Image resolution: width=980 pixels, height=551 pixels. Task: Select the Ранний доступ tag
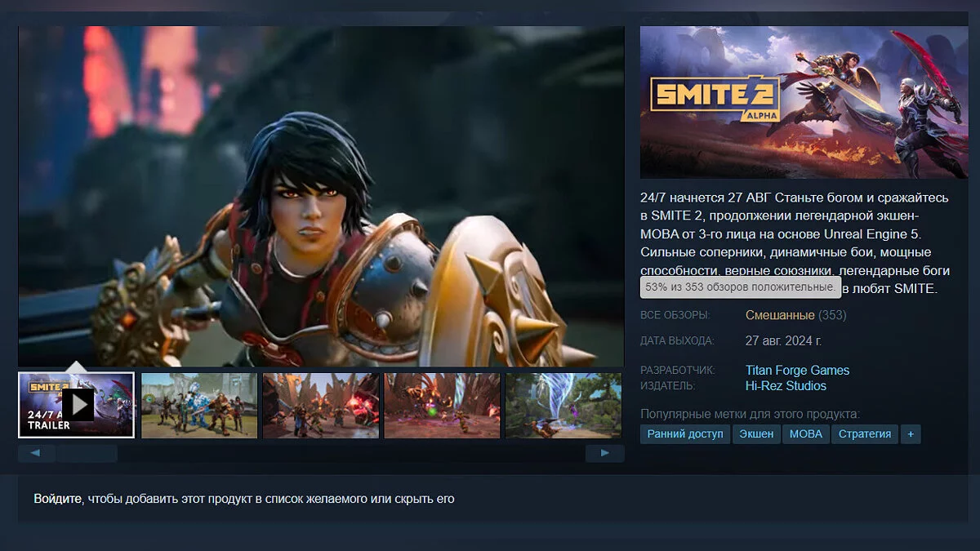(x=685, y=434)
